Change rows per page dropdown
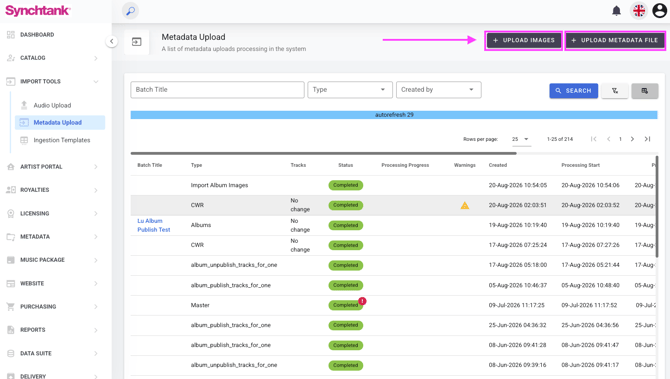670x379 pixels. click(x=521, y=139)
